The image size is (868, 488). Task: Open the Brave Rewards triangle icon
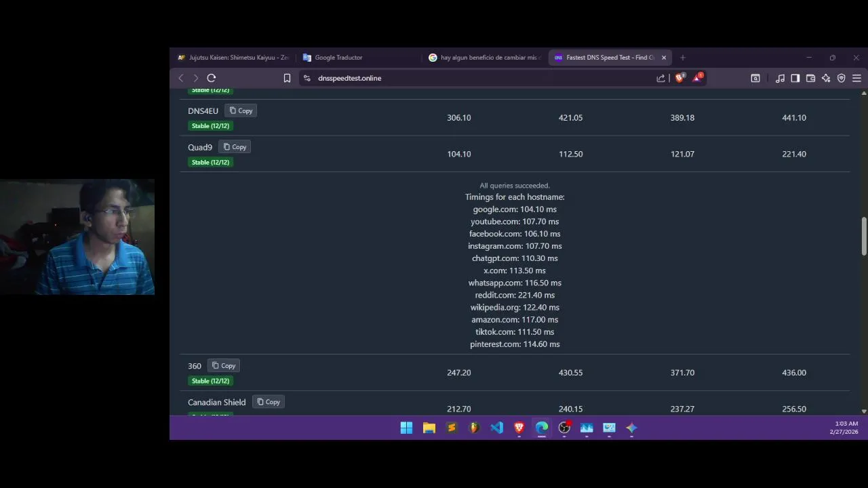pos(697,78)
